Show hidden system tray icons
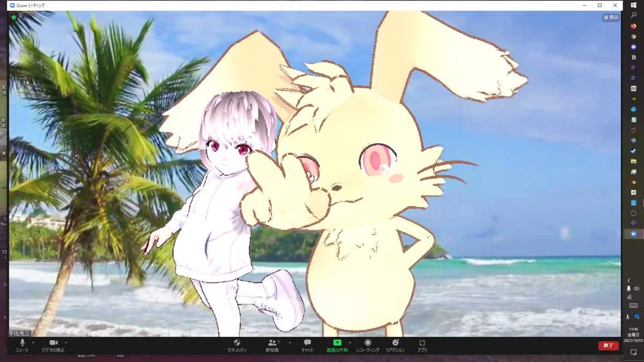The height and width of the screenshot is (362, 644). 629,280
